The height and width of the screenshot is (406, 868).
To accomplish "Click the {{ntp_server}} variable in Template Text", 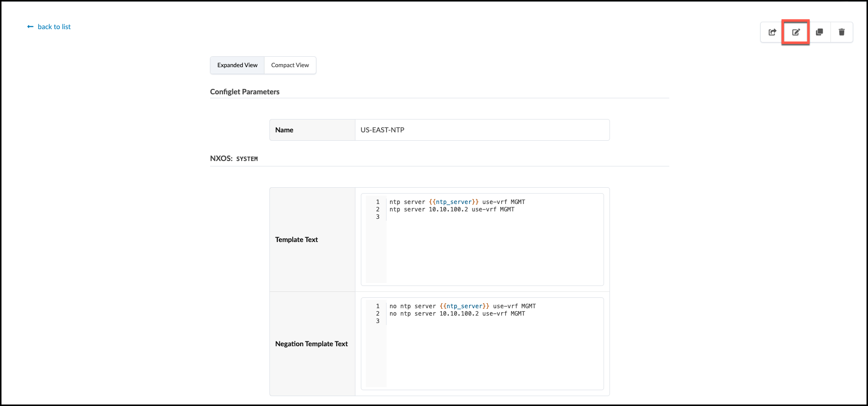I will tap(454, 202).
